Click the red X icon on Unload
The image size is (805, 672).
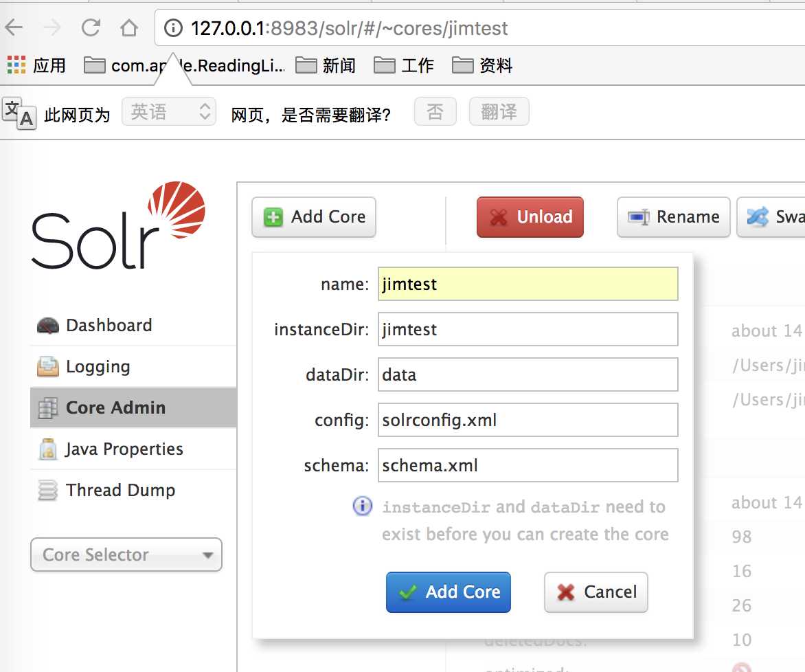tap(499, 217)
